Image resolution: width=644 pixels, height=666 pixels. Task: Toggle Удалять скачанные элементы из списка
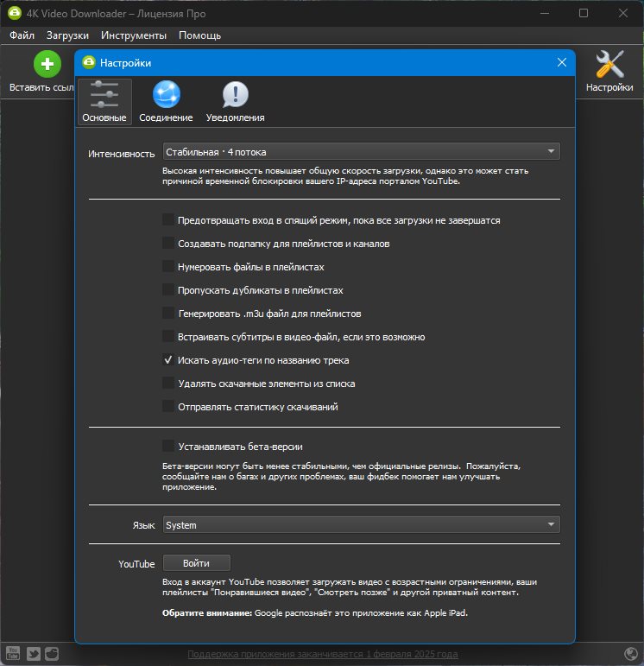[168, 384]
